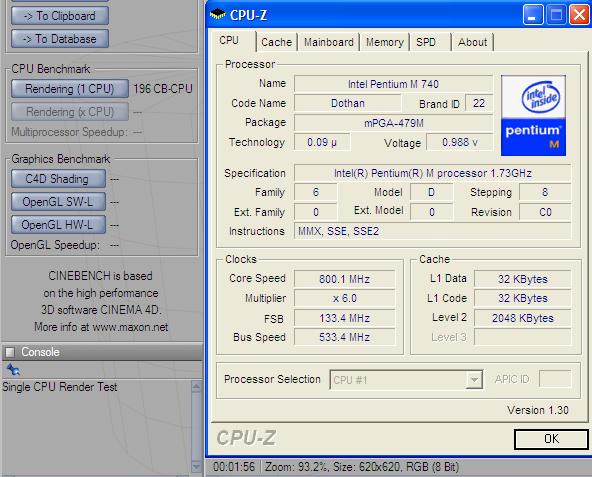Start Rendering (1 CPU) benchmark
Viewport: 592px width, 477px height.
69,89
